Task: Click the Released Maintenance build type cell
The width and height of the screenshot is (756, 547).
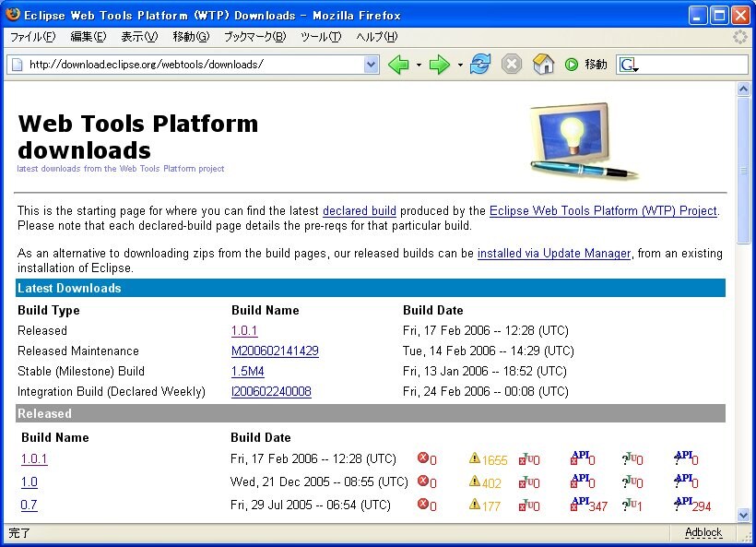Action: [x=78, y=351]
